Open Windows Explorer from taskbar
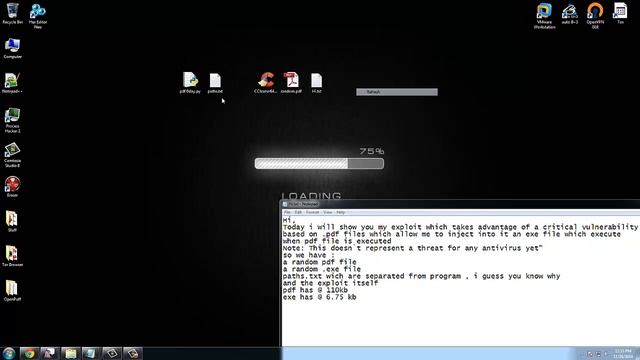 pos(71,353)
